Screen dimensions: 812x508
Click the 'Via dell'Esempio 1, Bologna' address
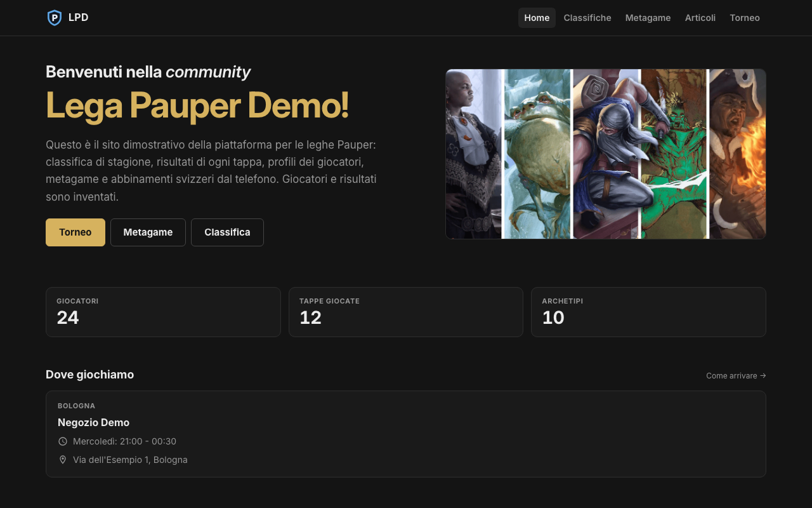pos(130,460)
